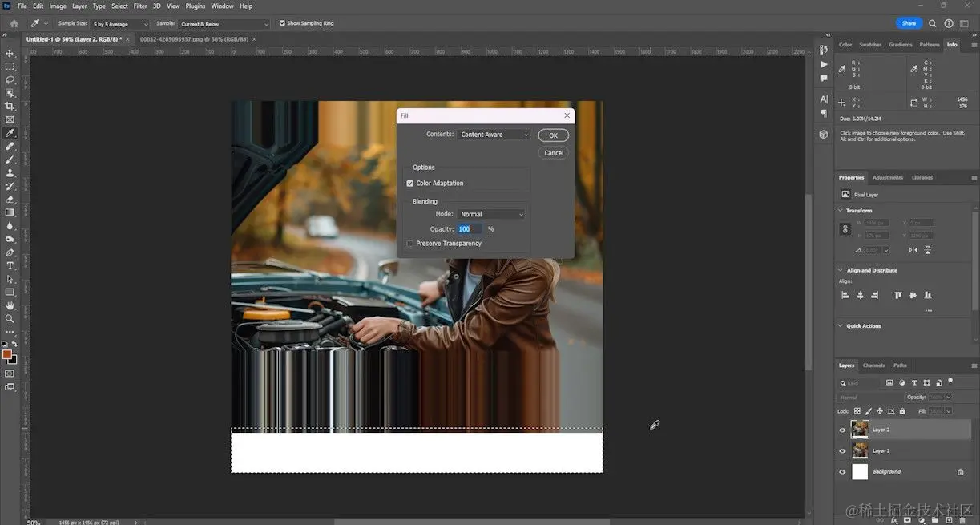Enable Preserve Transparency checkbox
980x525 pixels.
410,244
